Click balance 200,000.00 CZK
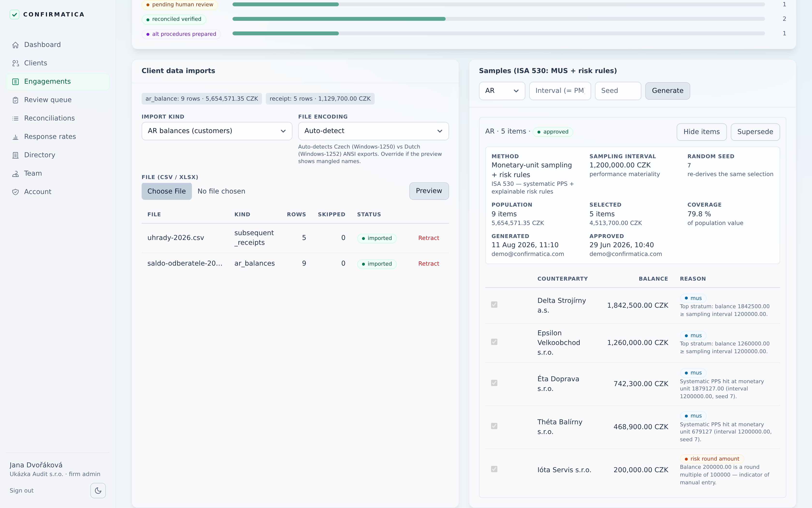 point(641,470)
